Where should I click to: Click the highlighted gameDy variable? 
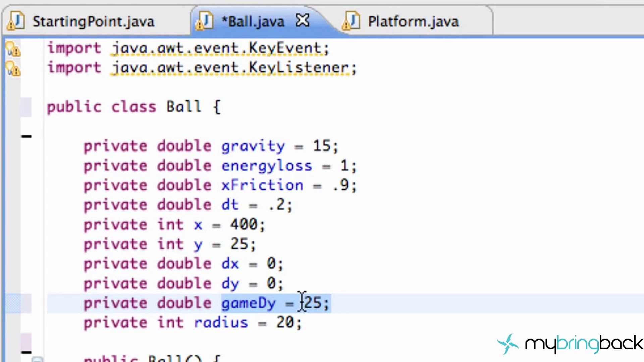(248, 303)
